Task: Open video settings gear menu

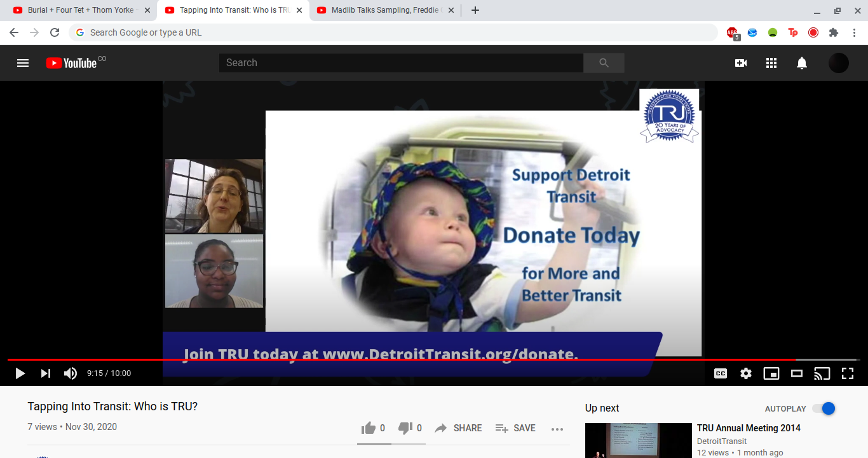Action: [746, 373]
